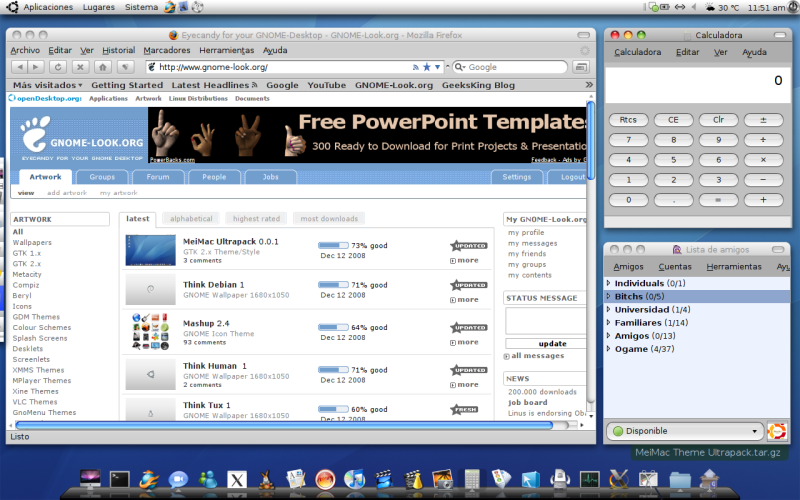The height and width of the screenshot is (500, 800).
Task: Launch the iMac display icon in dock
Action: coord(90,479)
